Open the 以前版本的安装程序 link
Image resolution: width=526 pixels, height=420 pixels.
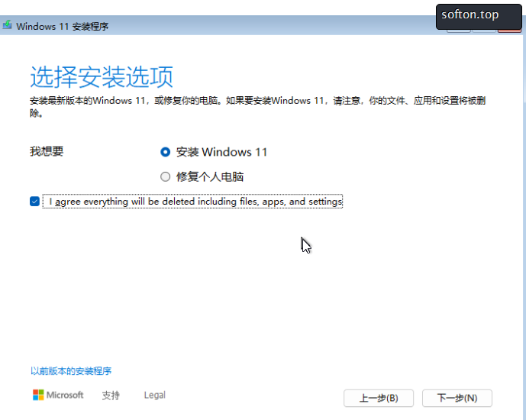point(71,371)
